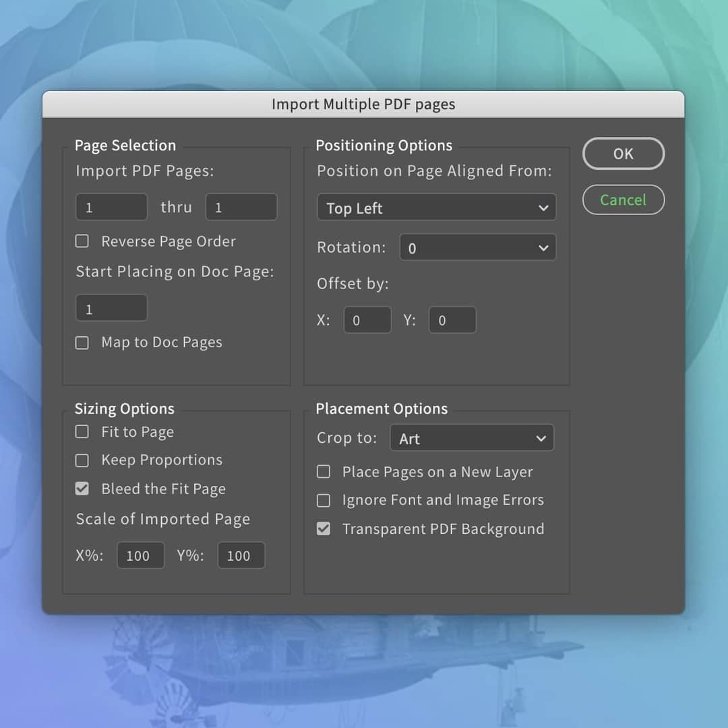This screenshot has width=728, height=728.
Task: Enable Fit to Page sizing
Action: [82, 431]
